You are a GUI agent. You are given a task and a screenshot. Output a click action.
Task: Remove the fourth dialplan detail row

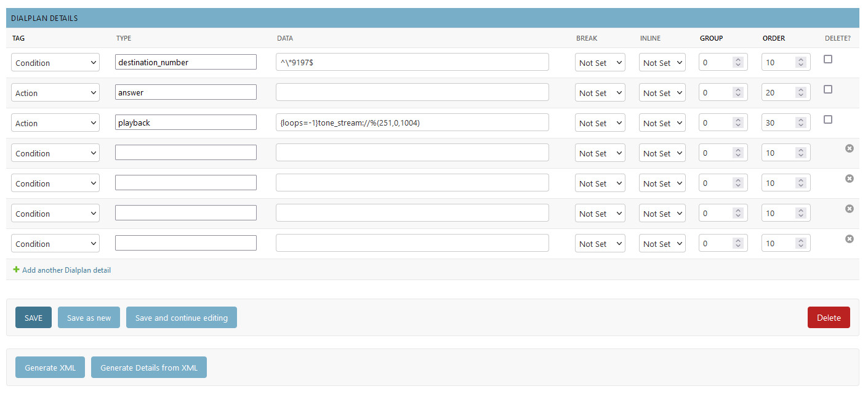849,148
